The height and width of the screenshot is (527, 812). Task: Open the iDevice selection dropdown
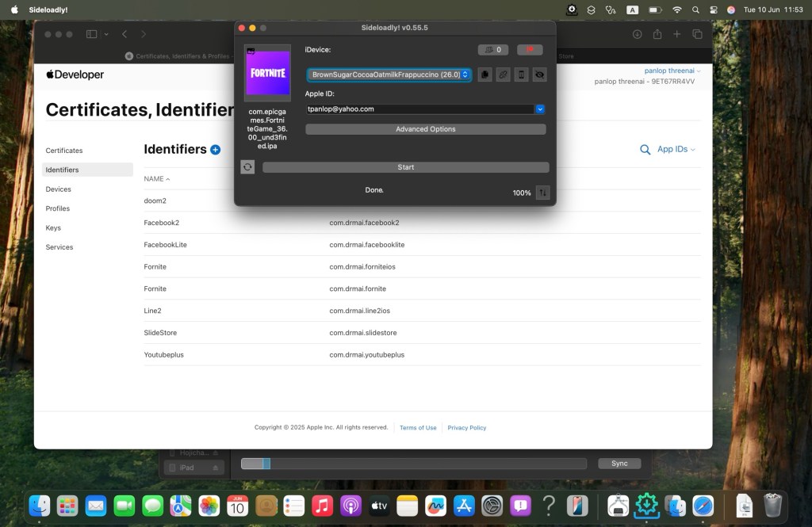coord(389,74)
